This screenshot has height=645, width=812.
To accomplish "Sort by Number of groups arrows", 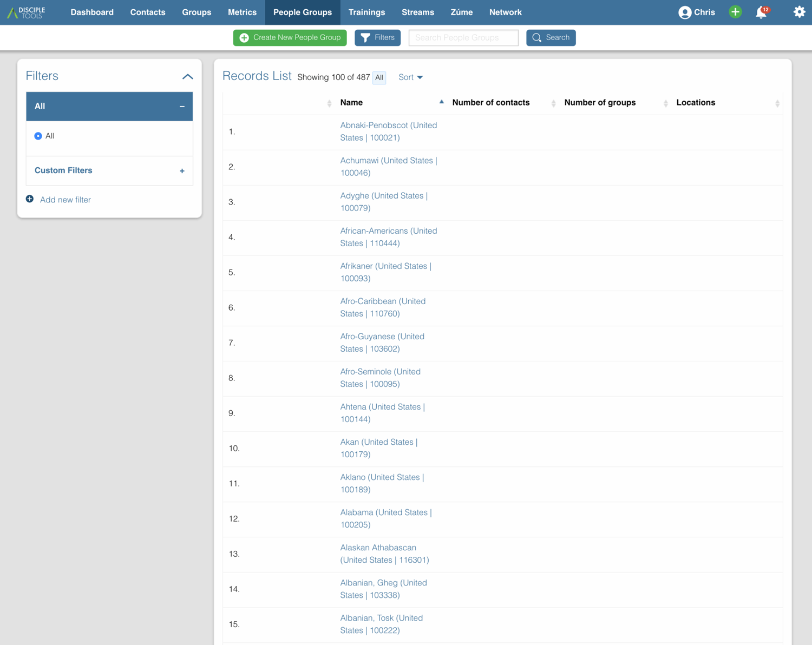I will (x=665, y=103).
